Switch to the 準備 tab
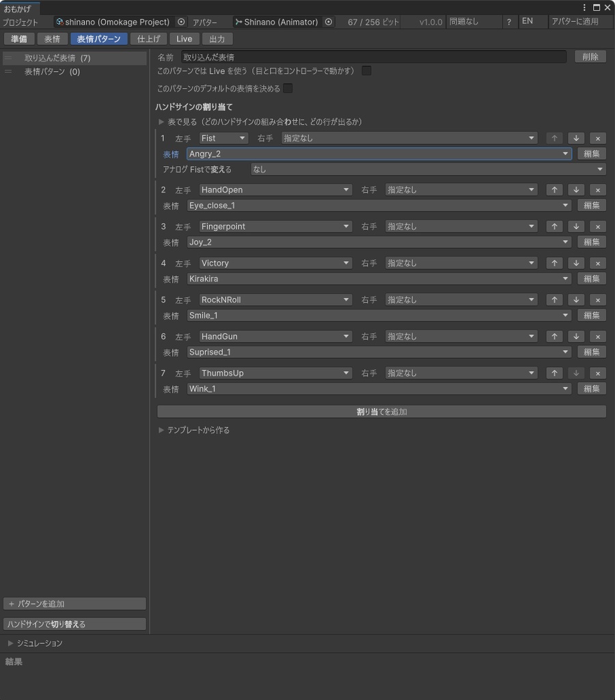The width and height of the screenshot is (615, 700). pyautogui.click(x=19, y=39)
